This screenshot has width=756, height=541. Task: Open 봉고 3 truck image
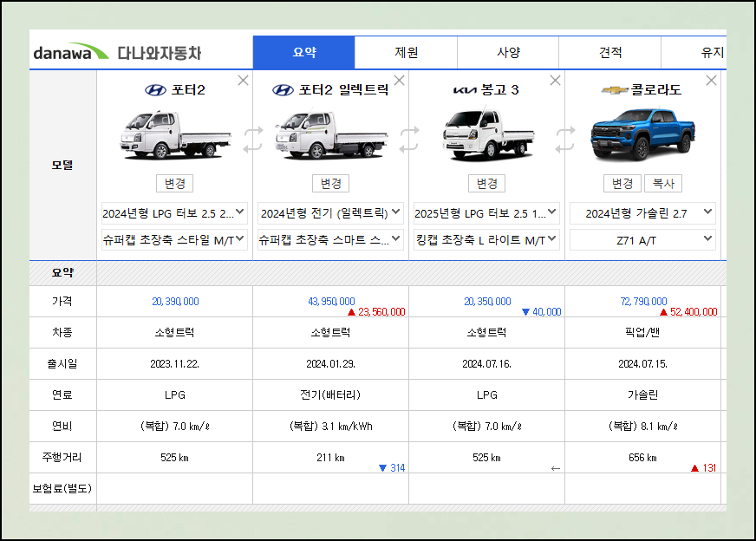point(487,135)
